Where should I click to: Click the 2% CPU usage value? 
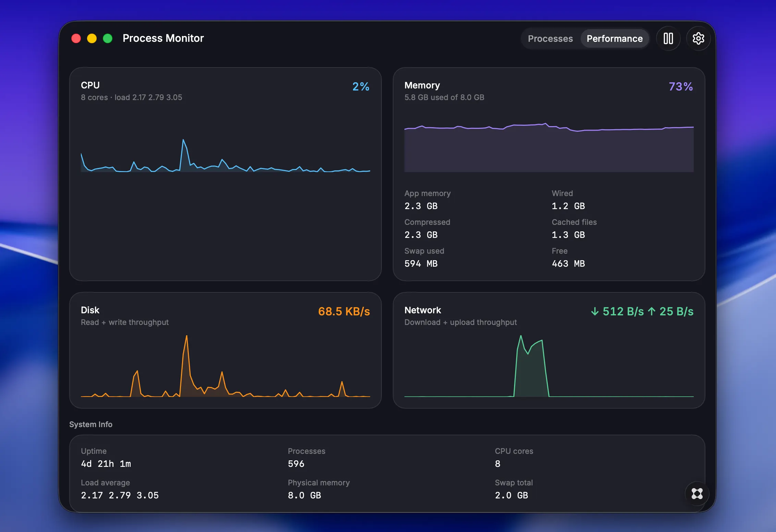tap(361, 86)
